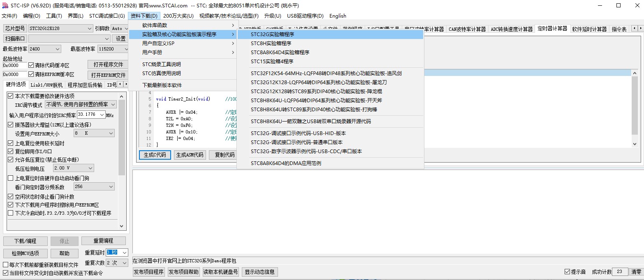
Task: Click the 打开程序文件 button
Action: [x=108, y=65]
